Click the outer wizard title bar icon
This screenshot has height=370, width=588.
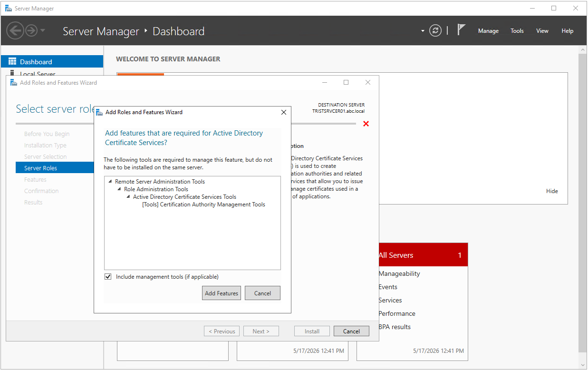(14, 82)
